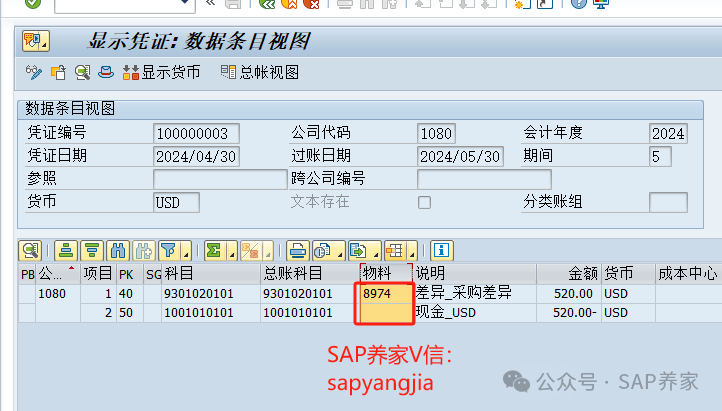Expand the layout selection dropdown arrow

coord(412,253)
